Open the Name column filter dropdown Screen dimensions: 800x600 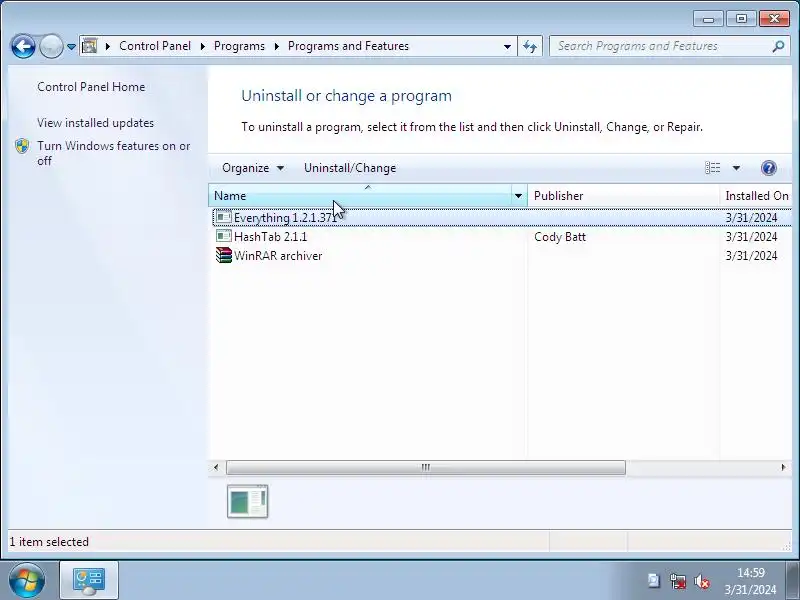pyautogui.click(x=518, y=196)
